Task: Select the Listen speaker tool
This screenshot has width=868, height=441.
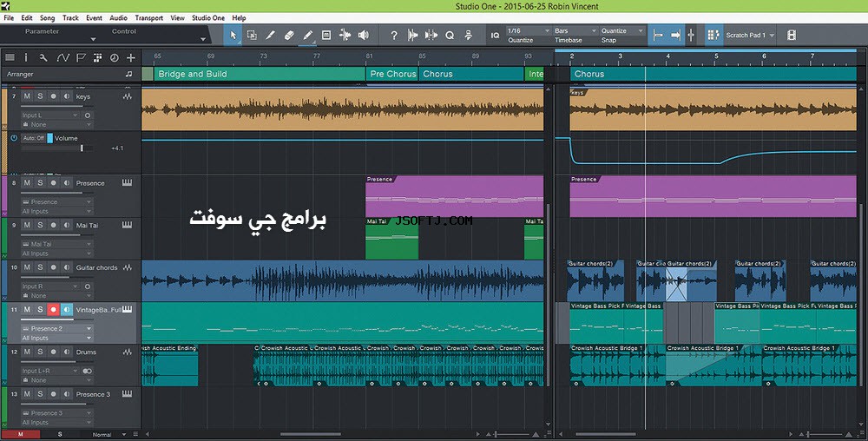Action: [364, 35]
